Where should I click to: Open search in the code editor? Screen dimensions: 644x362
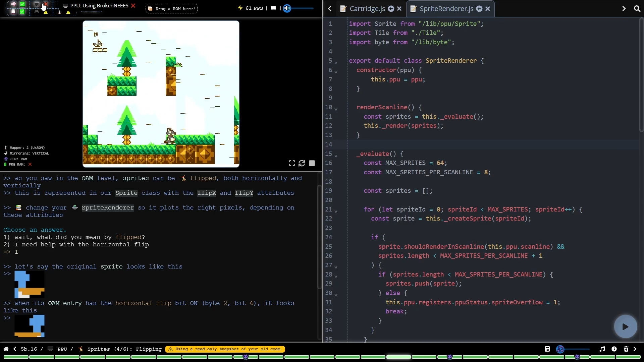click(637, 9)
